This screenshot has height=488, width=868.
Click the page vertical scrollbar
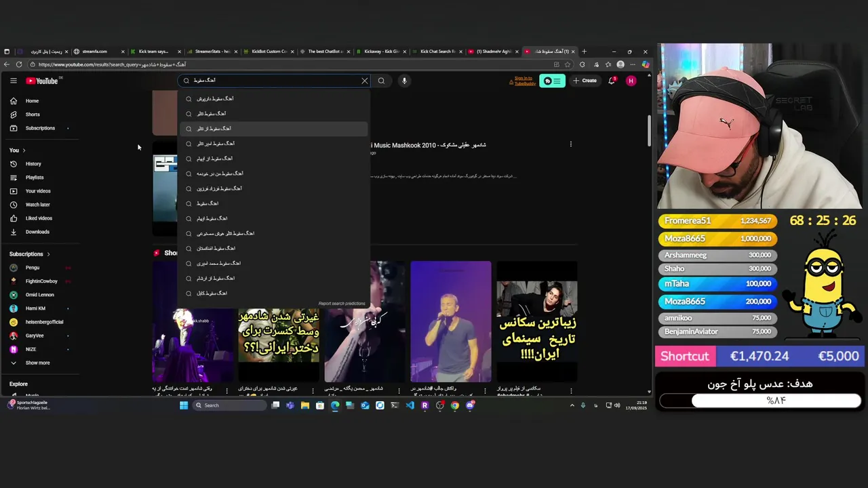tap(649, 130)
